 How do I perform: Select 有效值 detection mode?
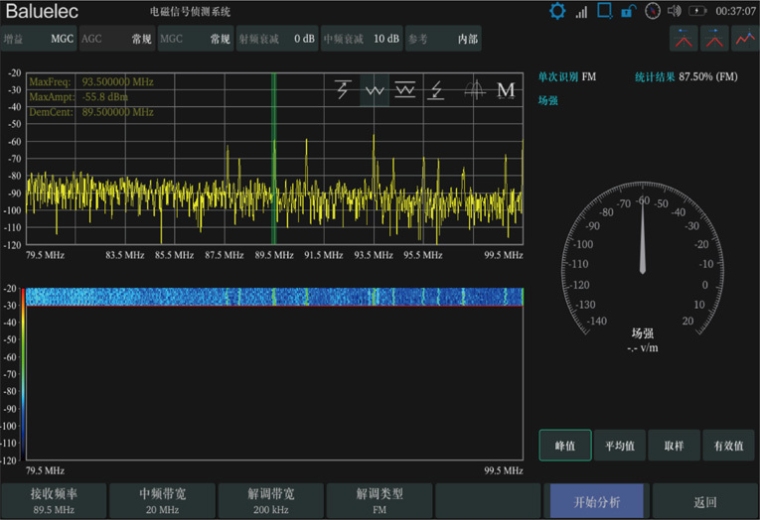point(728,446)
